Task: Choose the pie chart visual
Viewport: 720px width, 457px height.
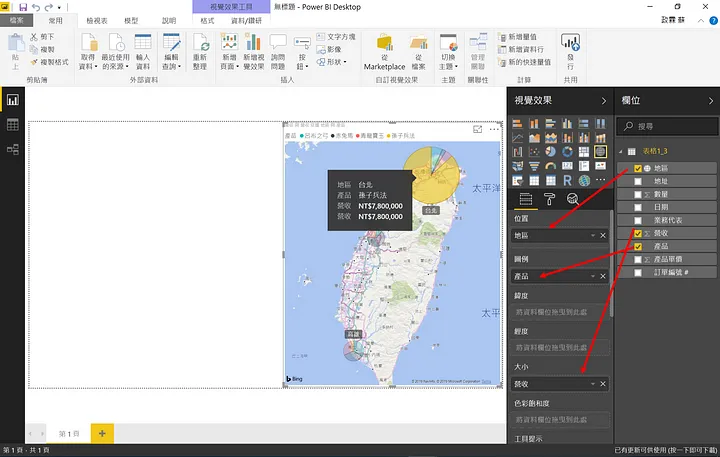Action: (551, 152)
